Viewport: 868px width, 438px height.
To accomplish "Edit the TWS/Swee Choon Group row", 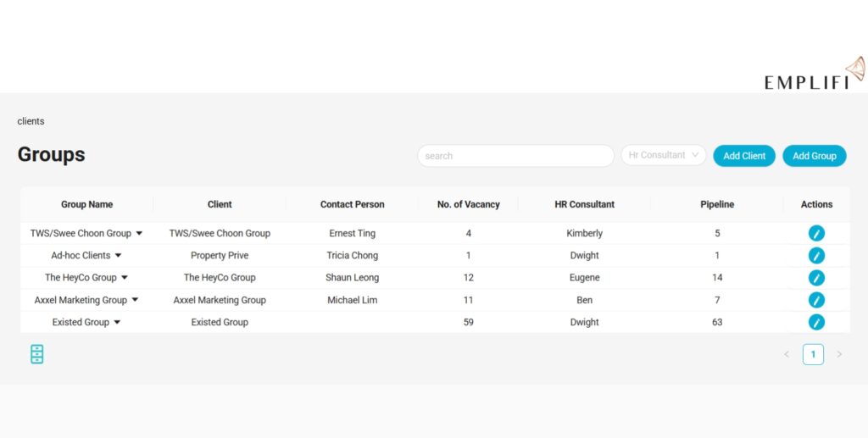I will 816,233.
